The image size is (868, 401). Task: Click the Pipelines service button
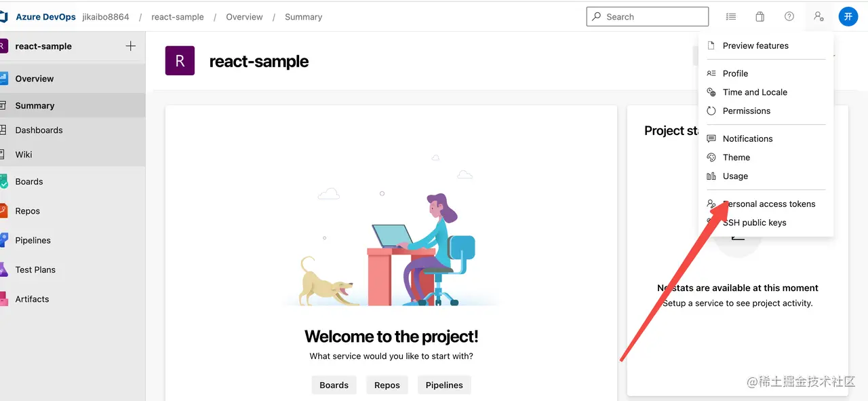(x=444, y=385)
